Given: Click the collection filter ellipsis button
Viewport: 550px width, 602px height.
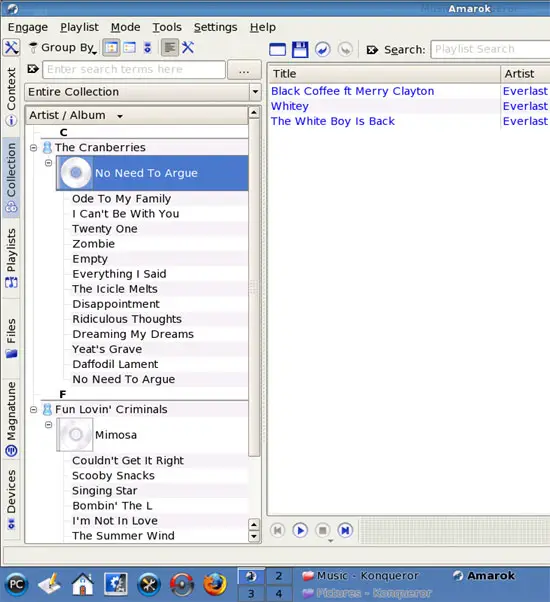Looking at the screenshot, I should (x=244, y=70).
